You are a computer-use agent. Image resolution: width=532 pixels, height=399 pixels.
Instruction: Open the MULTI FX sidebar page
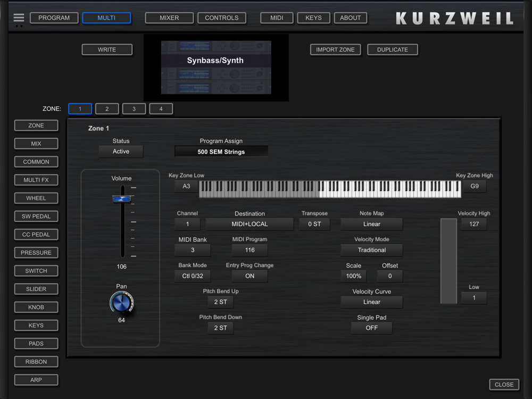click(36, 180)
